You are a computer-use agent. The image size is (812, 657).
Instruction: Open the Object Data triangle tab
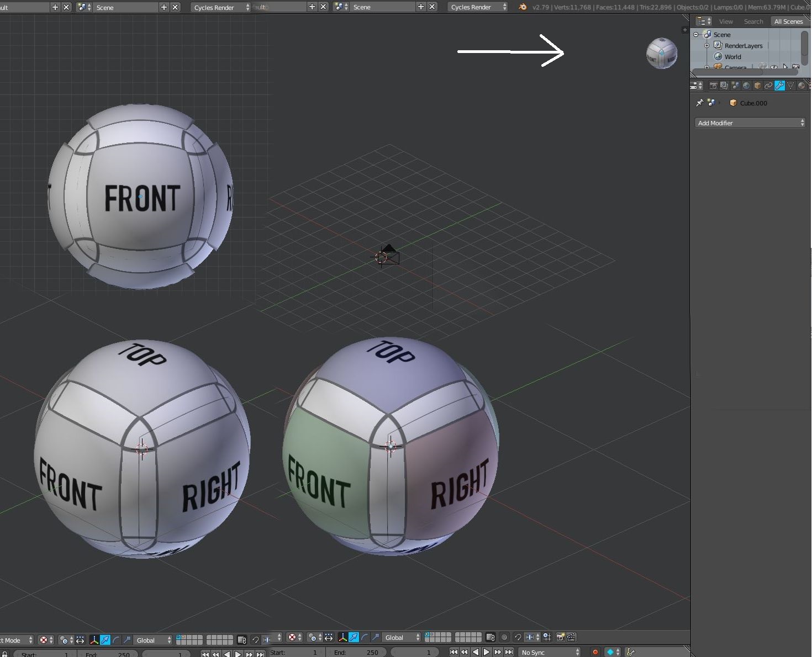click(x=790, y=86)
